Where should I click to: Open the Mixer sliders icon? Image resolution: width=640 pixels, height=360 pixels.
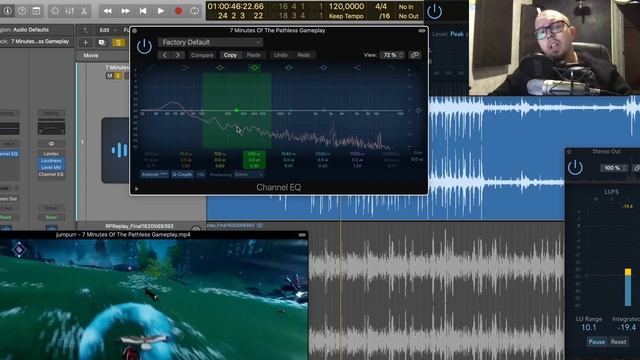pos(69,11)
